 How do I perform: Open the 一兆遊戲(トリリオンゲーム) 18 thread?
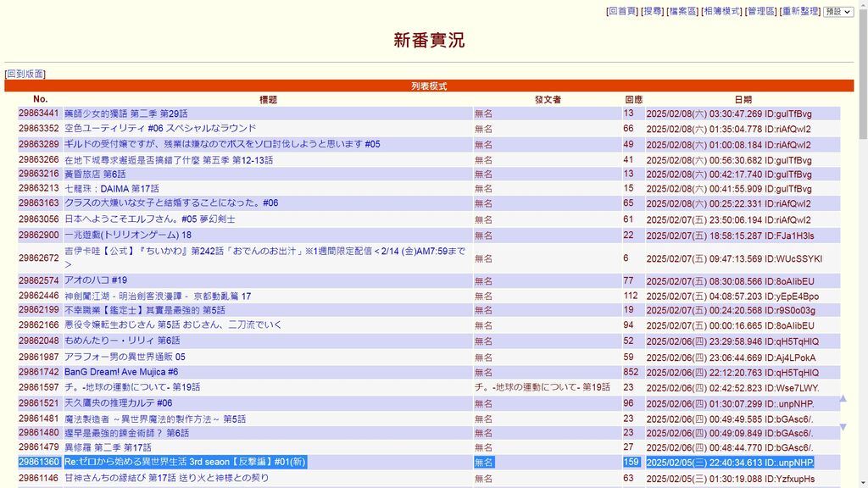click(128, 236)
